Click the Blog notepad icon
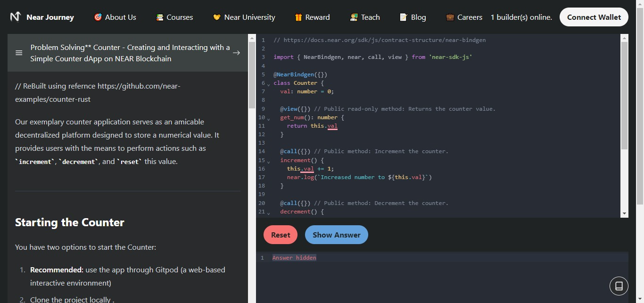 point(404,17)
